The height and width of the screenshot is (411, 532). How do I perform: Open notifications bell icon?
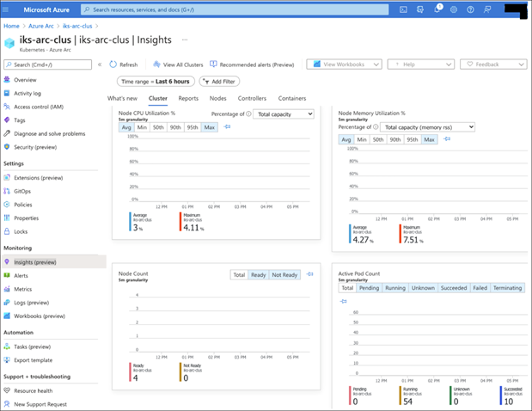point(437,9)
